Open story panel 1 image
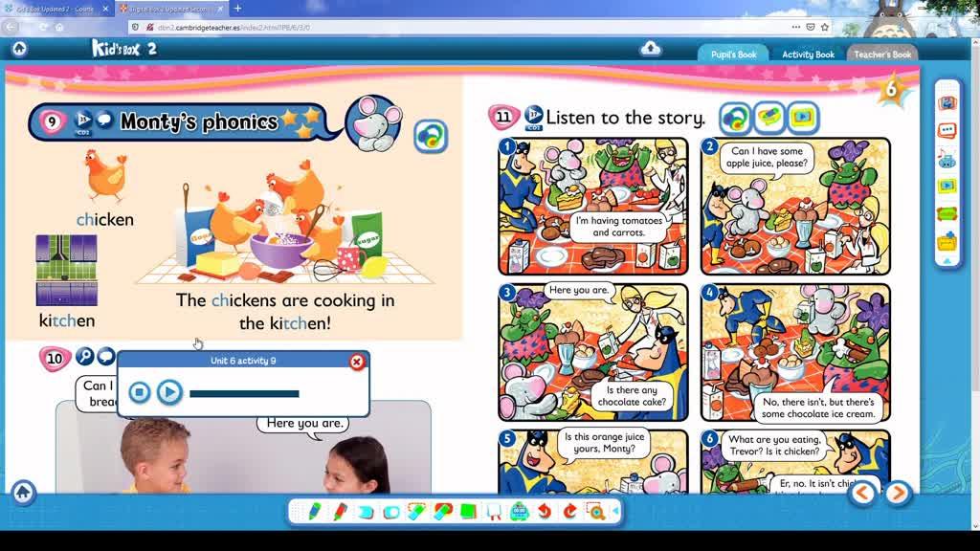This screenshot has width=980, height=551. (593, 207)
